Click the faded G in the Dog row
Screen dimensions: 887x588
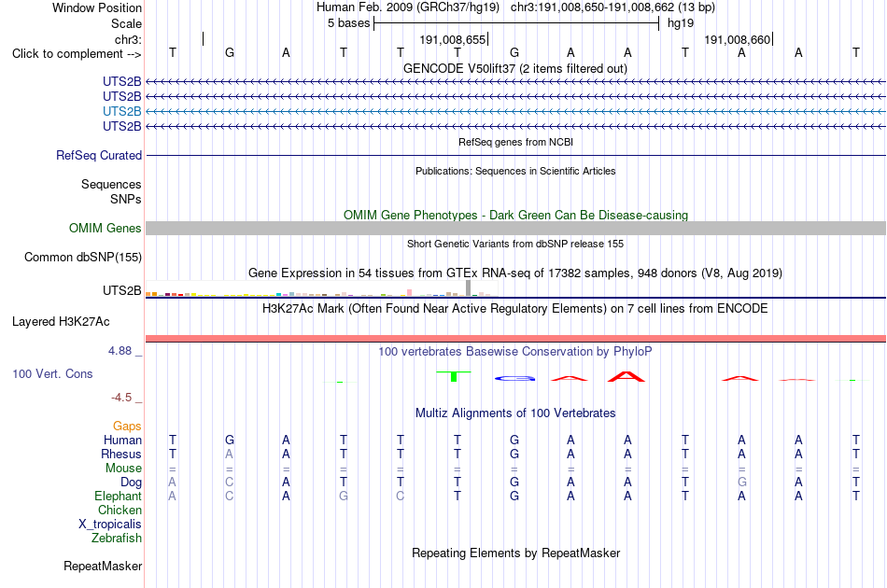pyautogui.click(x=741, y=483)
